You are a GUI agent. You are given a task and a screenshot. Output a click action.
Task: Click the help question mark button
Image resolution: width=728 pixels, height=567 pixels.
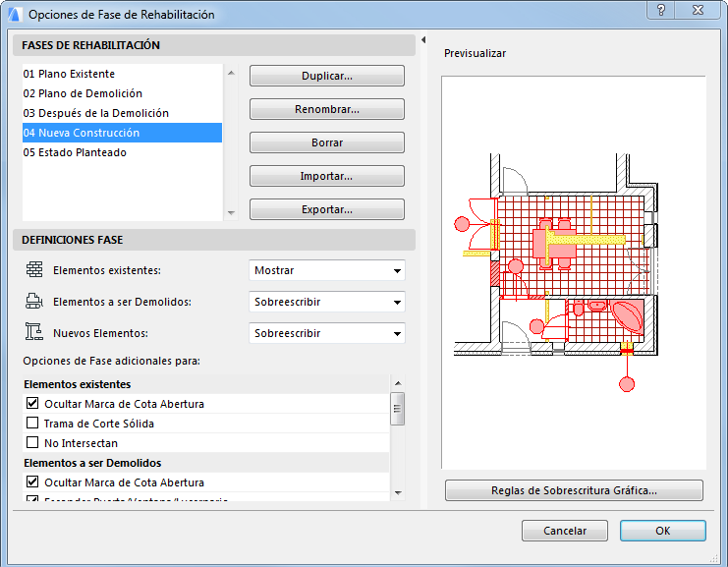(661, 10)
